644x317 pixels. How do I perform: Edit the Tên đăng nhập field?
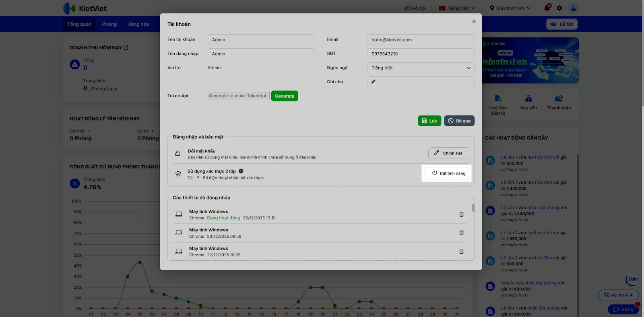click(261, 54)
